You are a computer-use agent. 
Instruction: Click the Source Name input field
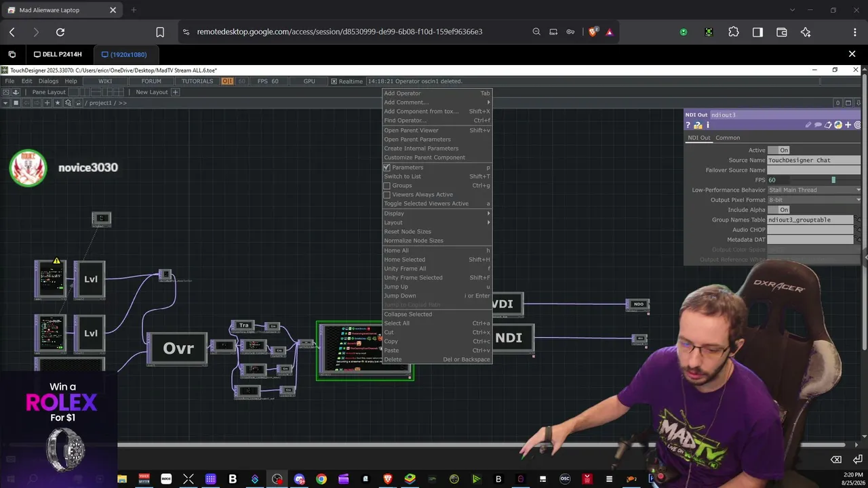[x=814, y=160]
